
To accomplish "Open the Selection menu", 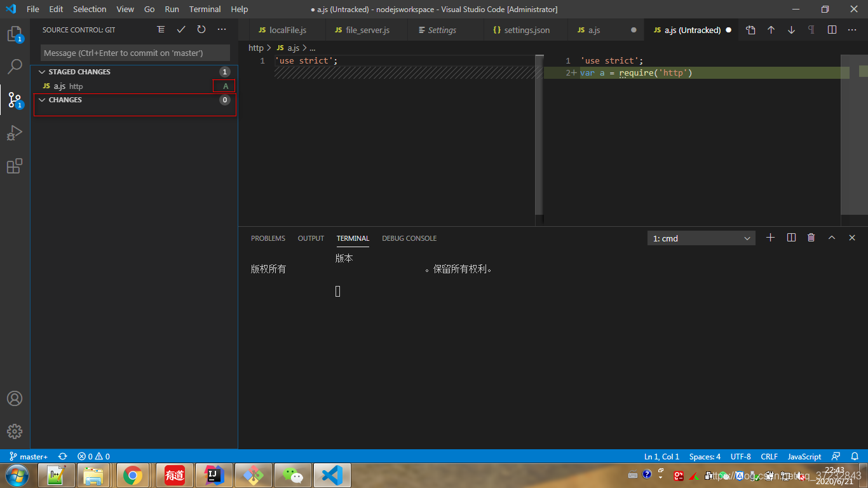I will [x=90, y=9].
